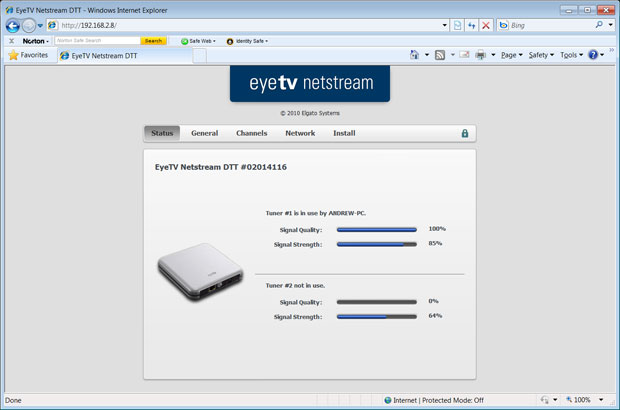620x410 pixels.
Task: Close the Norton toolbar with X
Action: (11, 41)
